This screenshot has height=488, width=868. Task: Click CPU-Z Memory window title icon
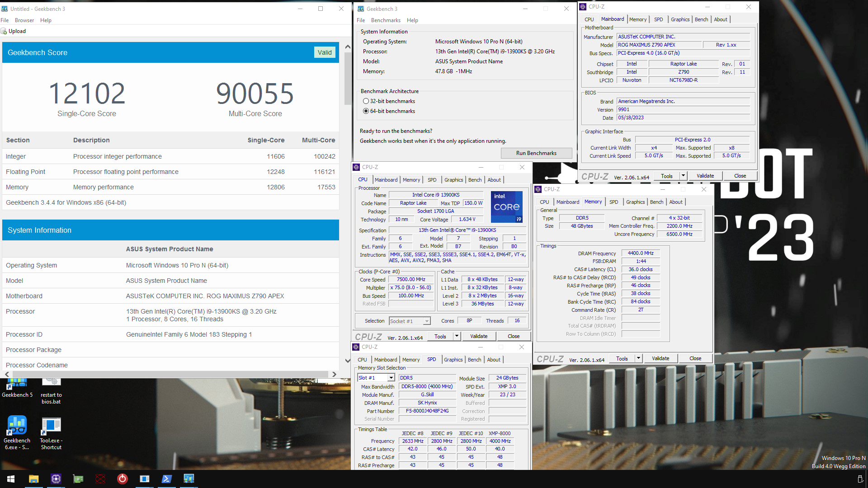click(x=538, y=189)
